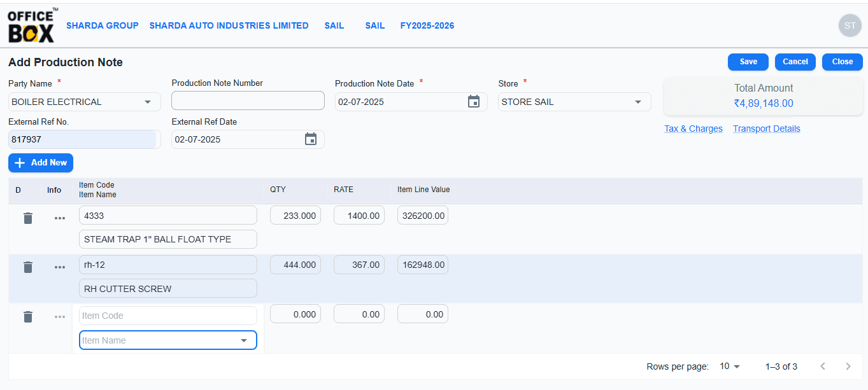The width and height of the screenshot is (868, 390).
Task: Click the 1–3 of 3 pagination text
Action: point(781,366)
